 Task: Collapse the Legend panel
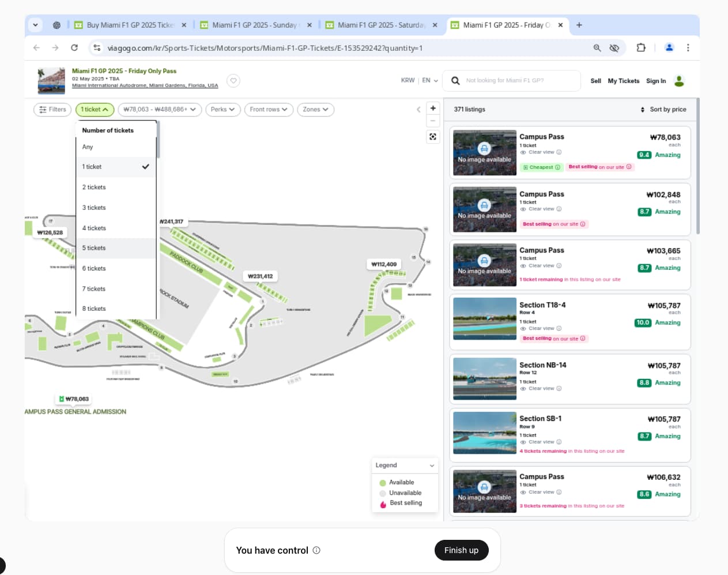(x=432, y=465)
